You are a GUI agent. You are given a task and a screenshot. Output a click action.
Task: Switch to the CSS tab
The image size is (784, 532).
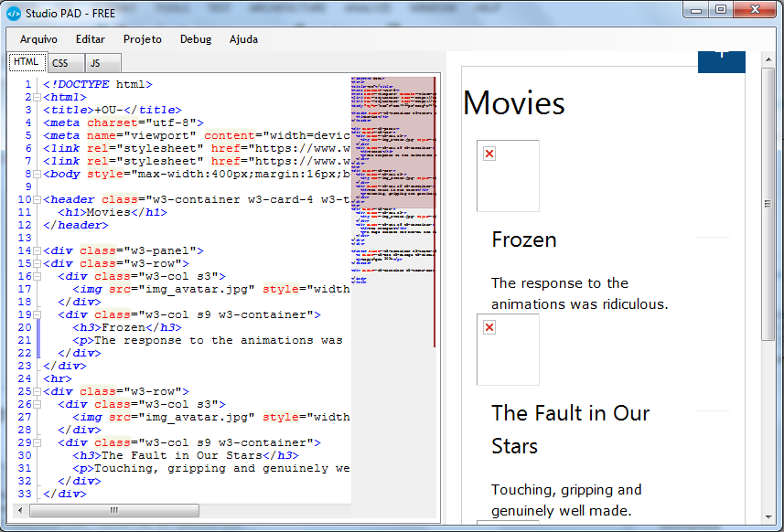pyautogui.click(x=66, y=63)
